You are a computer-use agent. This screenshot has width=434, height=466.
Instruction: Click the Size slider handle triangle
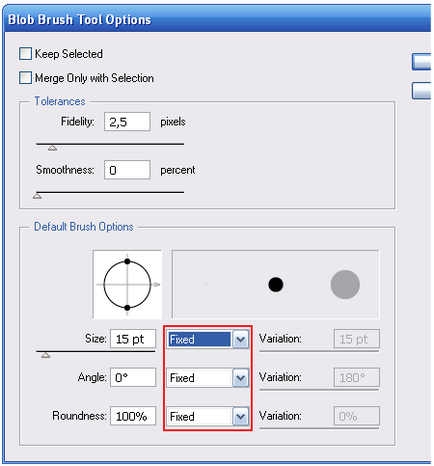[46, 355]
